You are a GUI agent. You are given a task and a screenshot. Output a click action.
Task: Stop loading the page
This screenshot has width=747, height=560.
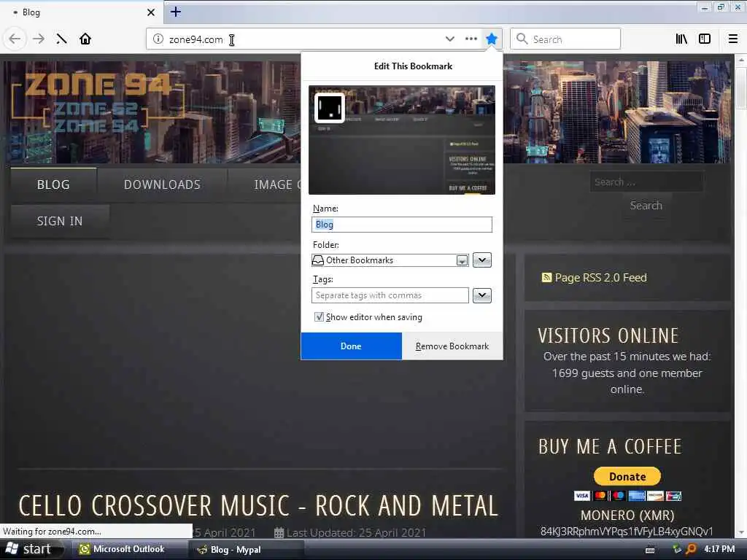click(61, 39)
